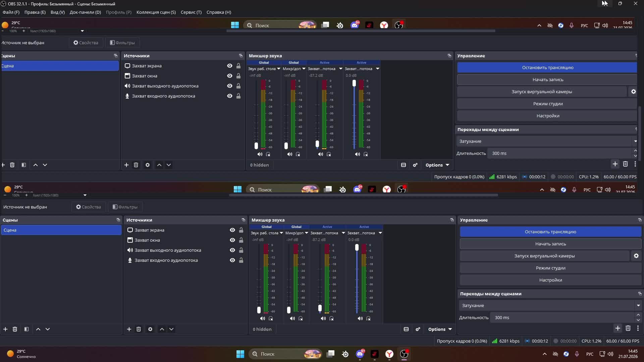644x362 pixels.
Task: Open Yandex Browser on the actual Windows taskbar
Action: (x=389, y=354)
